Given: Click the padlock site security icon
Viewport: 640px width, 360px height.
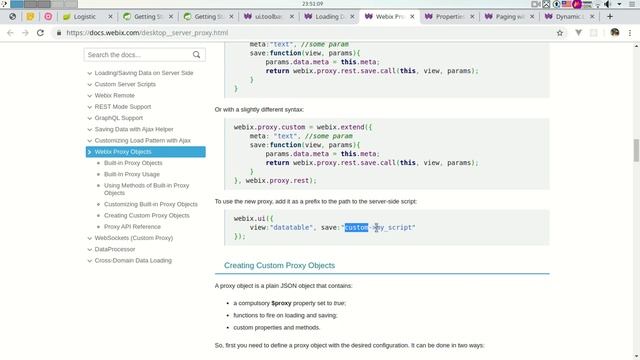Looking at the screenshot, I should coord(59,33).
